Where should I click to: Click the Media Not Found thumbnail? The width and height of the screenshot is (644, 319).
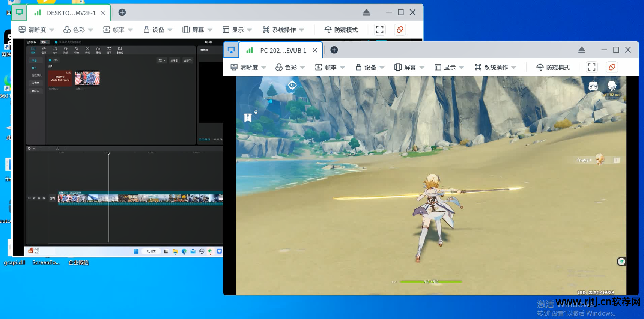(x=60, y=78)
